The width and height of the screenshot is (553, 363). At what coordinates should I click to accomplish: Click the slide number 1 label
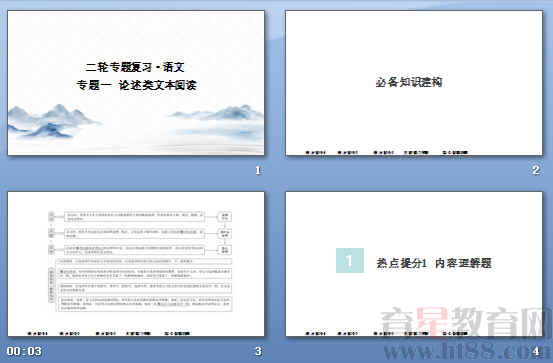(258, 170)
